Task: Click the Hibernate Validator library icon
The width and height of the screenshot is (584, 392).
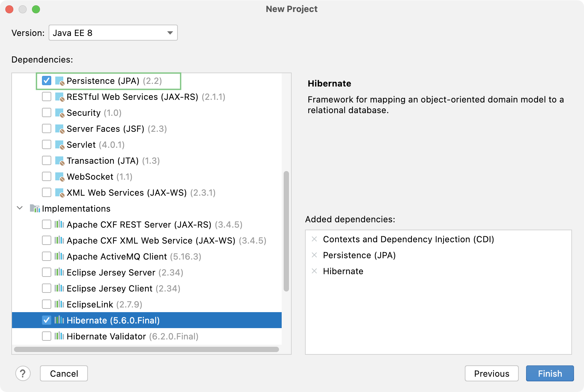Action: [x=59, y=336]
